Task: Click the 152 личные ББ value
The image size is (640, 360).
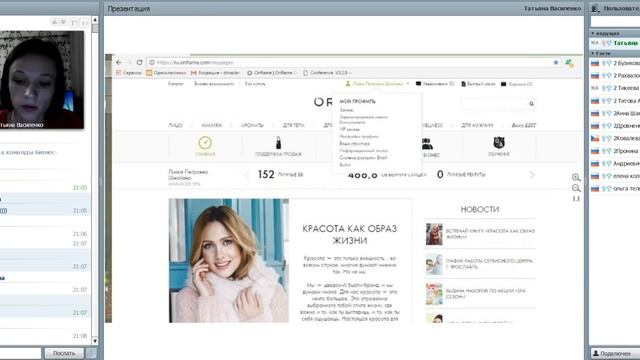Action: 266,175
